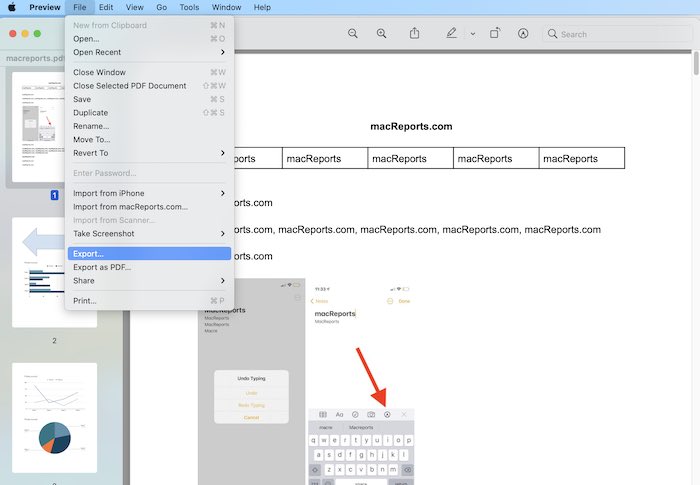Select the pie chart page thumbnail
Viewport: 700px width, 485px height.
(x=54, y=418)
